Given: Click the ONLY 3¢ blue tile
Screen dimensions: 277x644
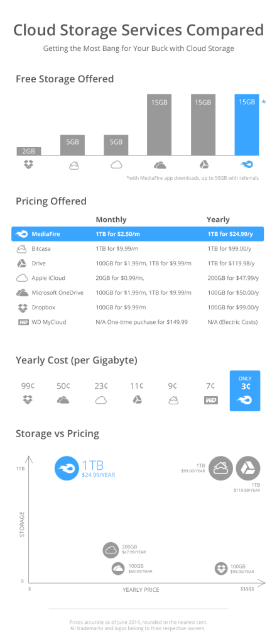Looking at the screenshot, I should 245,391.
